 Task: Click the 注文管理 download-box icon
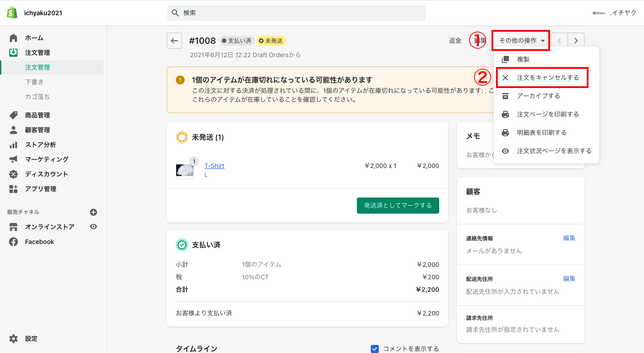[x=13, y=53]
